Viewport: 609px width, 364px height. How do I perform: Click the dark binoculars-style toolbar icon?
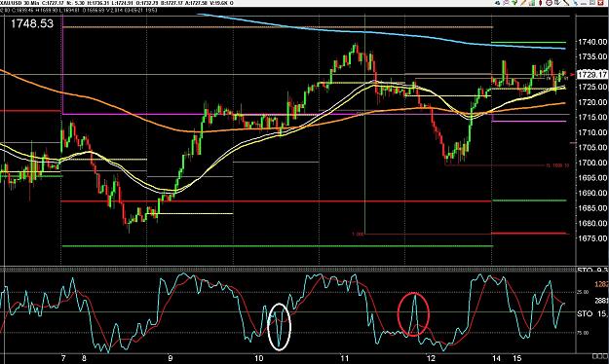[x=498, y=3]
